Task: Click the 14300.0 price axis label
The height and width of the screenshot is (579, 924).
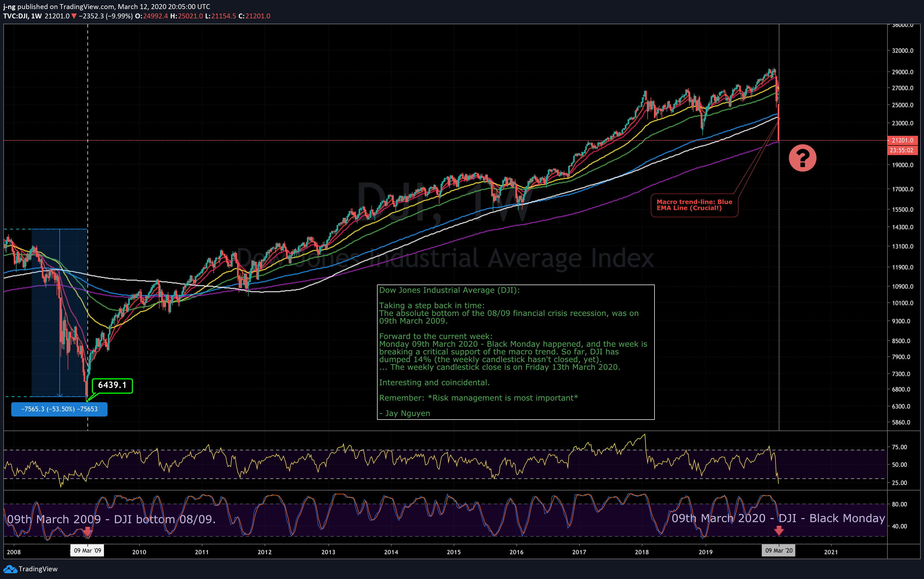Action: [903, 227]
